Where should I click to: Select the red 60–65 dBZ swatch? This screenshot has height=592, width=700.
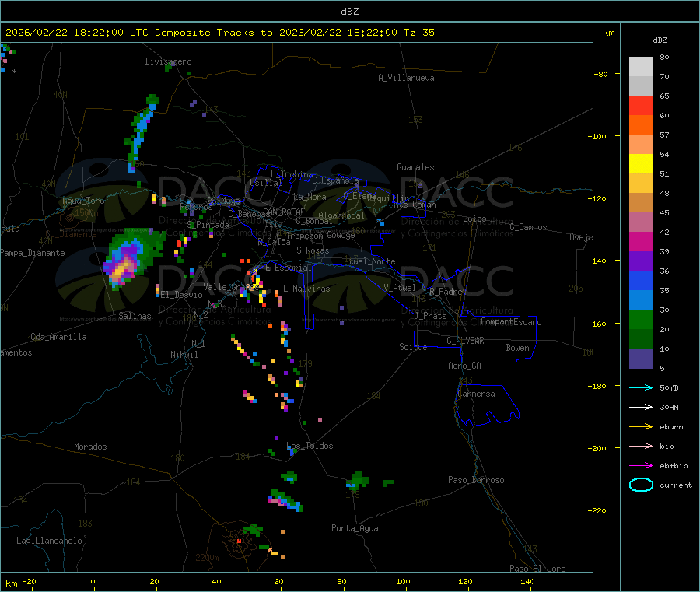tap(641, 105)
